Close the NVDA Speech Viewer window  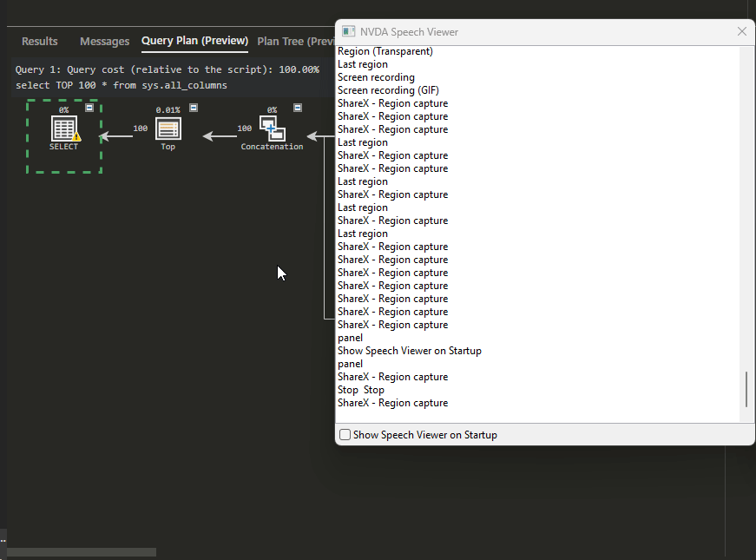[x=742, y=31]
